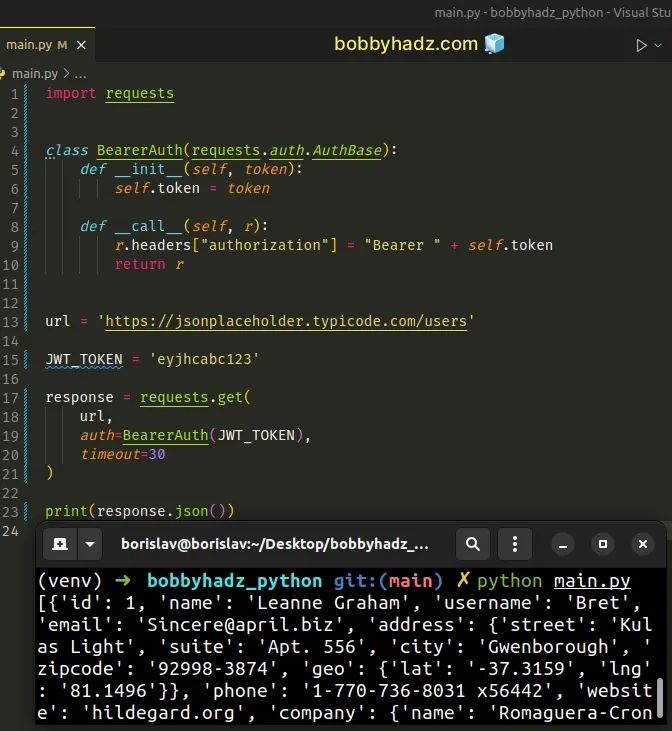Click the "authorization" header key string
The width and height of the screenshot is (672, 731).
click(265, 245)
